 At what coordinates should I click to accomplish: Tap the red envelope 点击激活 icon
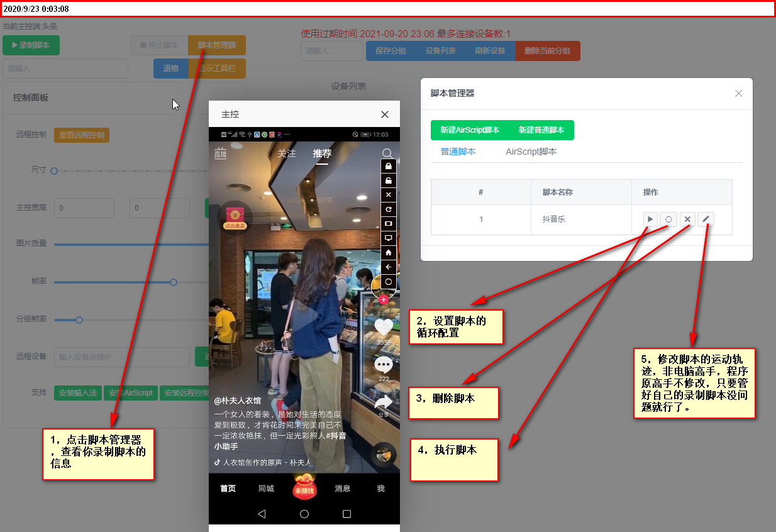[x=234, y=218]
